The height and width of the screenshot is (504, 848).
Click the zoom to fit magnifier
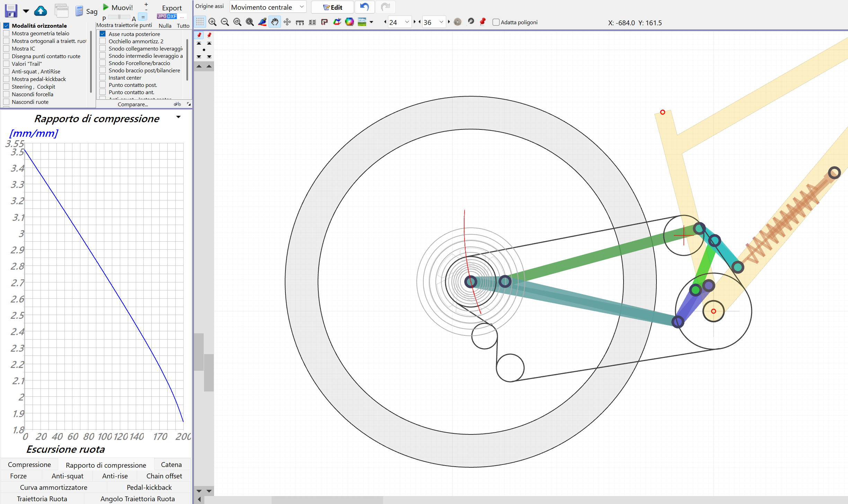pos(237,22)
